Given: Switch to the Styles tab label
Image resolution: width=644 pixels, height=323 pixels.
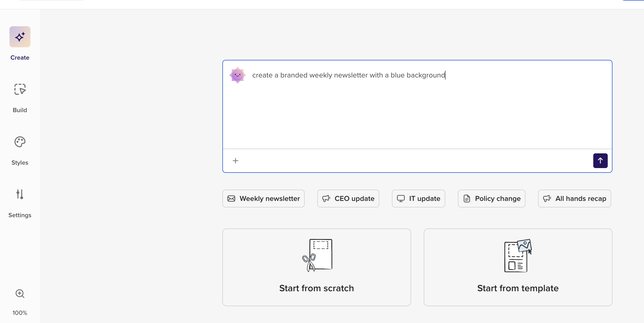Looking at the screenshot, I should 20,163.
